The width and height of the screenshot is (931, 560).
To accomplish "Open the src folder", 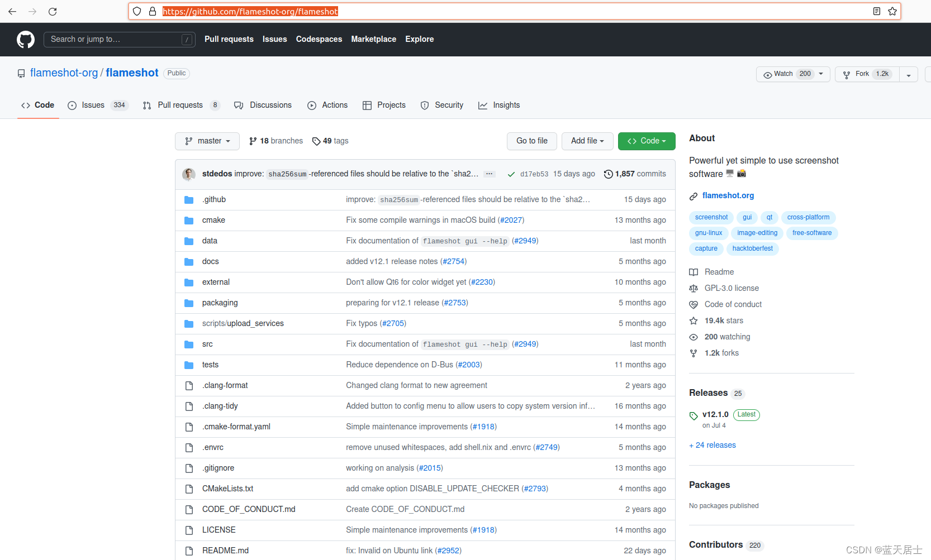I will [x=207, y=344].
